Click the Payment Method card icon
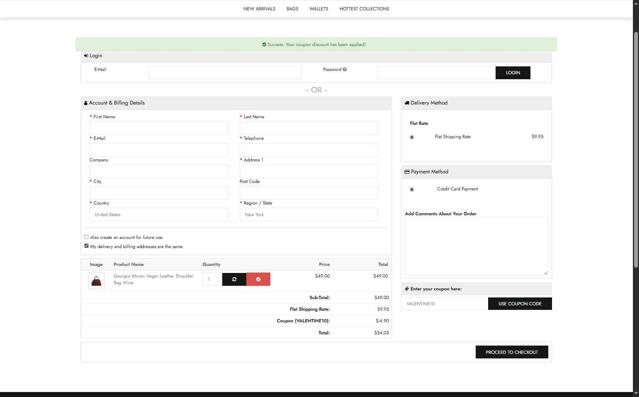Viewport: 639px width, 397px height. (407, 172)
